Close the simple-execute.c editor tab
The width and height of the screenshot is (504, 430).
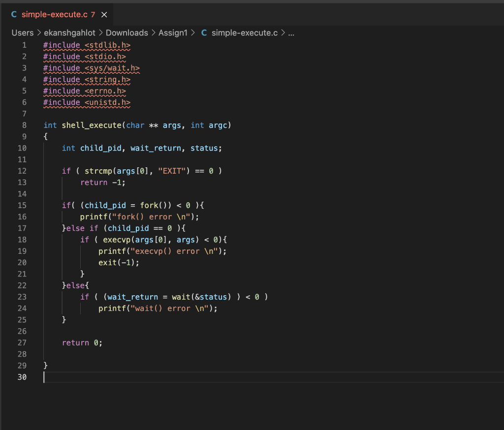click(104, 15)
